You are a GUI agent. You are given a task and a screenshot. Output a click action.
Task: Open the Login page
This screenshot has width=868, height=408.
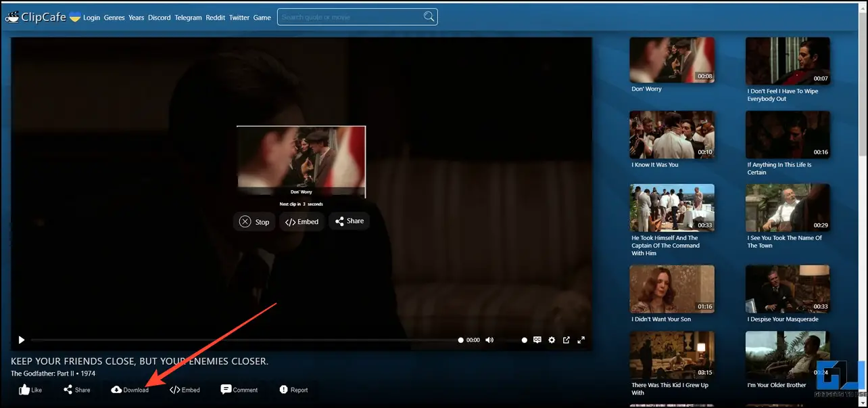click(x=92, y=18)
